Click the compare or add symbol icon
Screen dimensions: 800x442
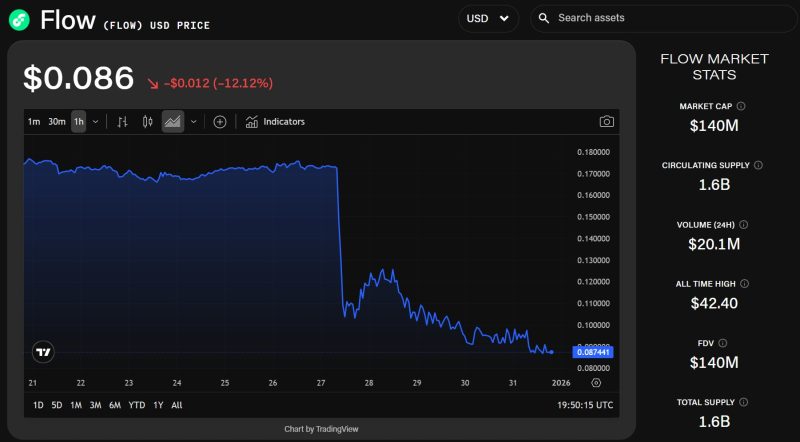pyautogui.click(x=220, y=122)
